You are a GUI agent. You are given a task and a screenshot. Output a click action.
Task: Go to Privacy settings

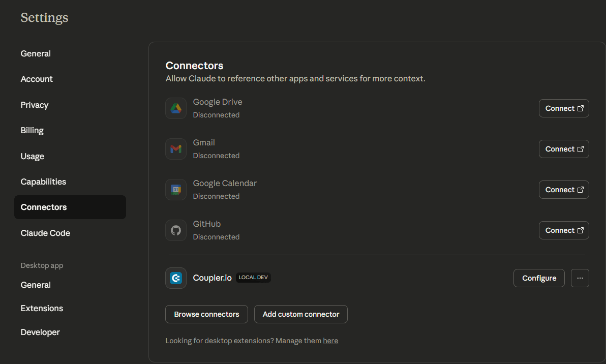tap(35, 105)
